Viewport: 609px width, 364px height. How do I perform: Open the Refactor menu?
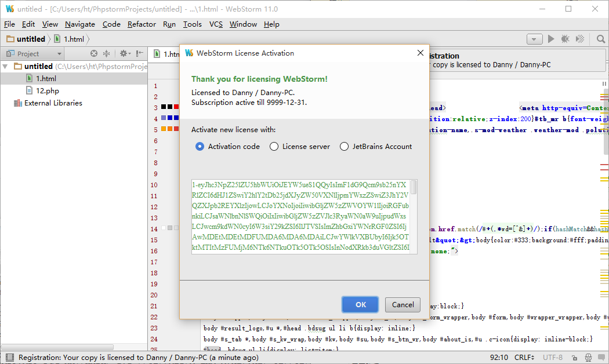pyautogui.click(x=142, y=24)
